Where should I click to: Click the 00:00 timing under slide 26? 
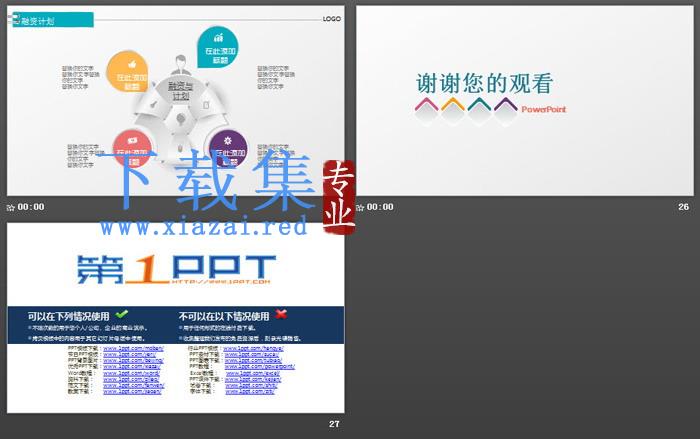point(380,207)
